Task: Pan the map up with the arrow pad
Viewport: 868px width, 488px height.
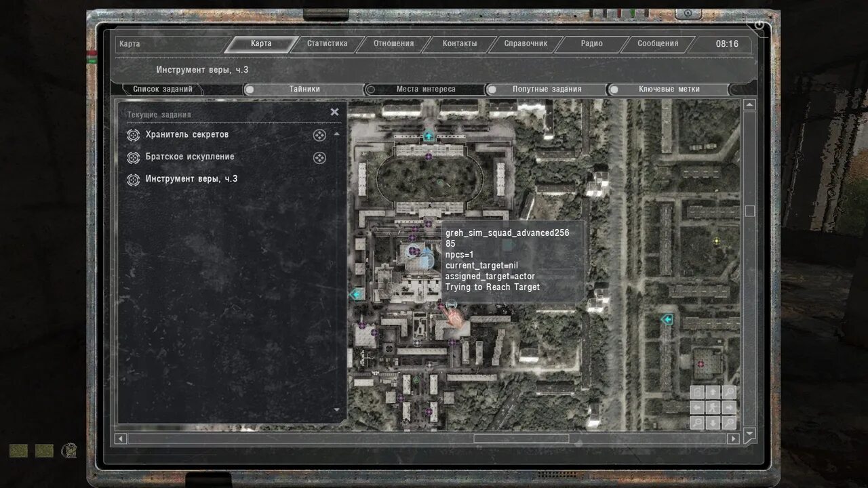Action: (713, 392)
